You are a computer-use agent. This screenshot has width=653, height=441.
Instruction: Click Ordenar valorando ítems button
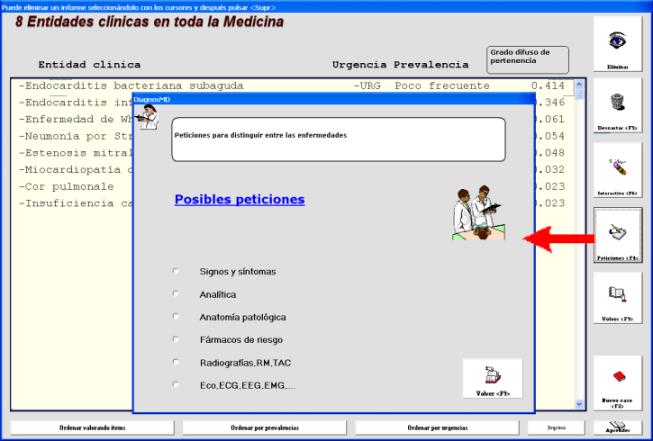(92, 428)
